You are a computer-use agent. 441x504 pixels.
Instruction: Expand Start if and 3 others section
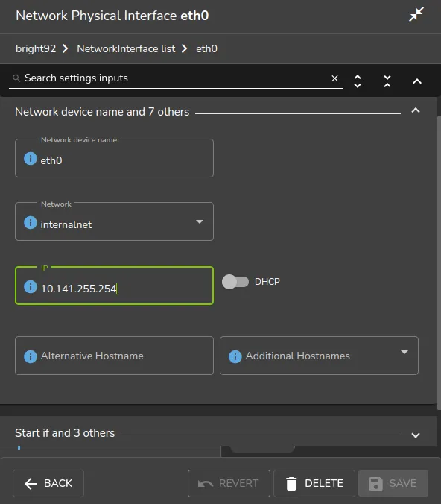click(x=416, y=435)
